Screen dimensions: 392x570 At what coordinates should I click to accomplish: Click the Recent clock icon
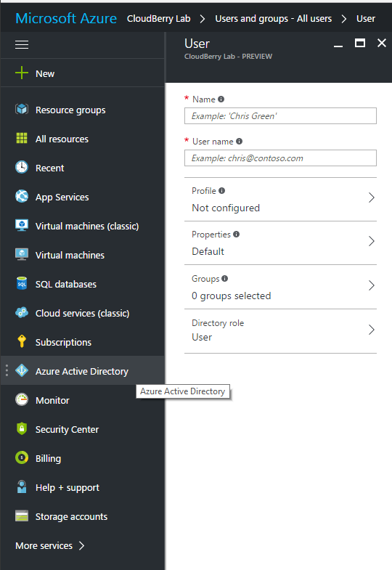22,167
